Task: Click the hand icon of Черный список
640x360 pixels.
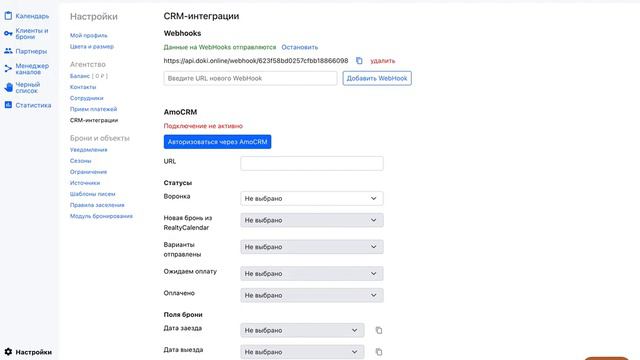Action: [x=9, y=87]
